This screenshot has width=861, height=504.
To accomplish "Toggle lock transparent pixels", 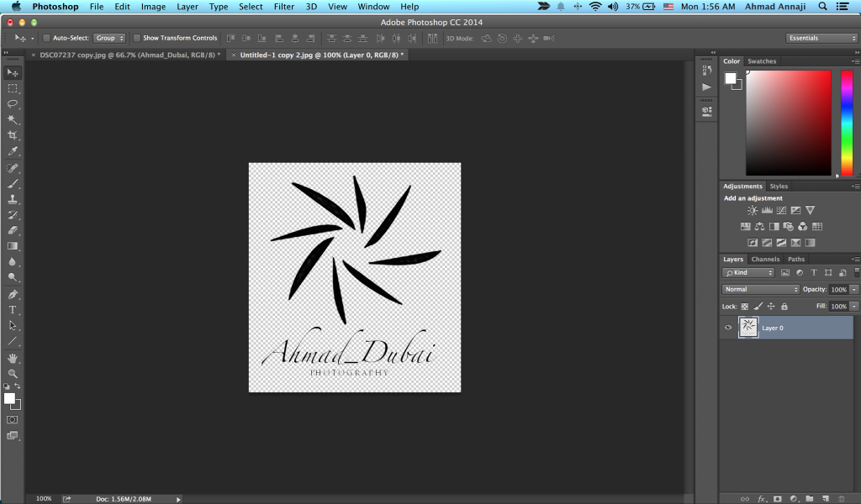I will click(x=745, y=307).
